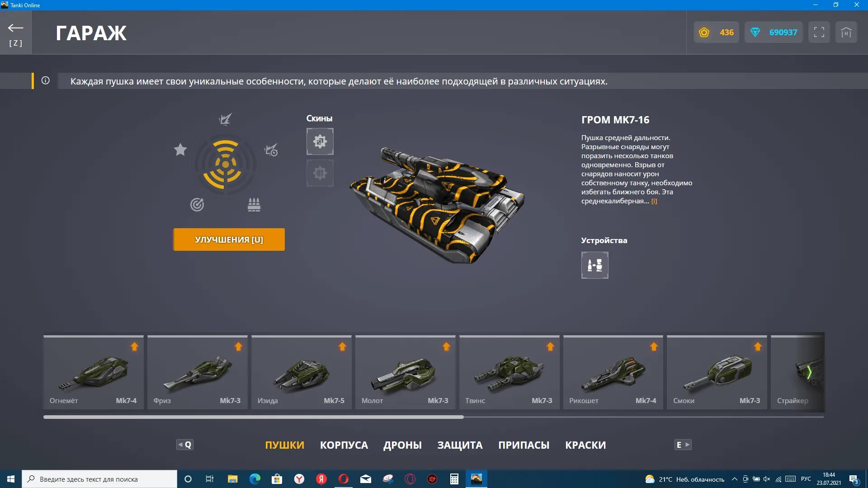This screenshot has width=868, height=488.
Task: Toggle fullscreen mode icon
Action: [x=819, y=33]
